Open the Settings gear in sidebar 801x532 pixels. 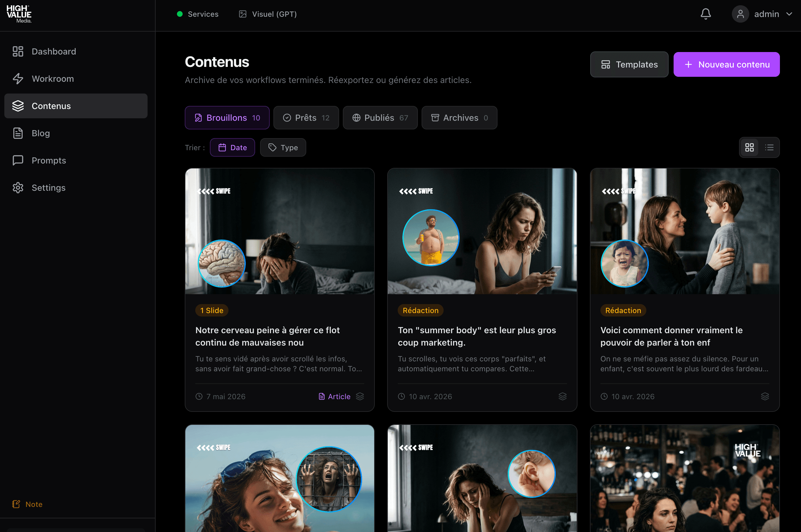coord(18,188)
